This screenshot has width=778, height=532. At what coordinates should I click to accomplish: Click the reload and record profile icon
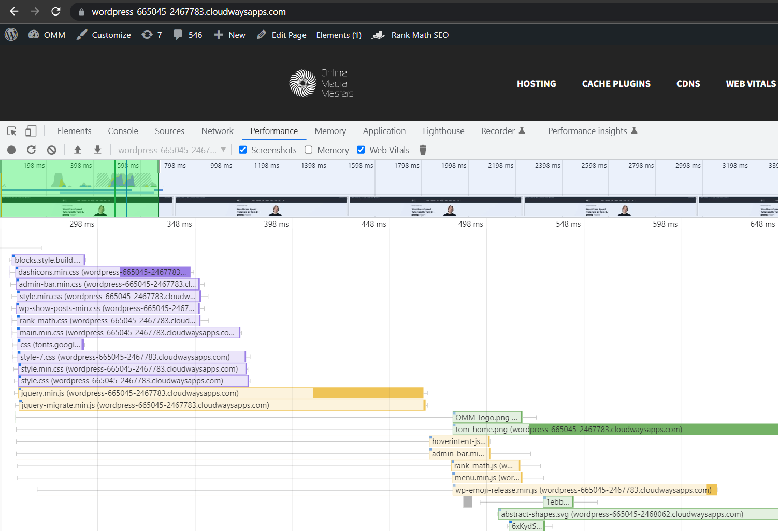coord(32,150)
